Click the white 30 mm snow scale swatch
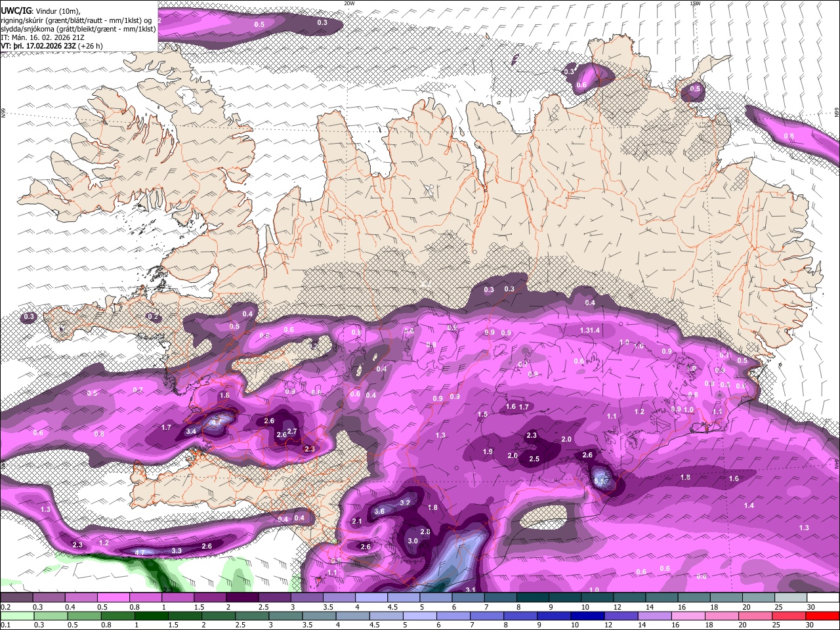The image size is (840, 630). 822,598
